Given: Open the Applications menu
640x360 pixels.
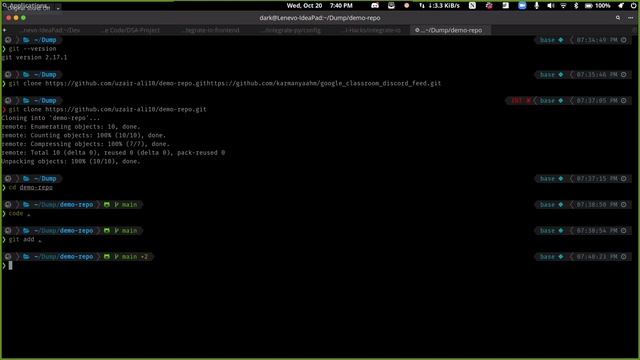Looking at the screenshot, I should [27, 7].
